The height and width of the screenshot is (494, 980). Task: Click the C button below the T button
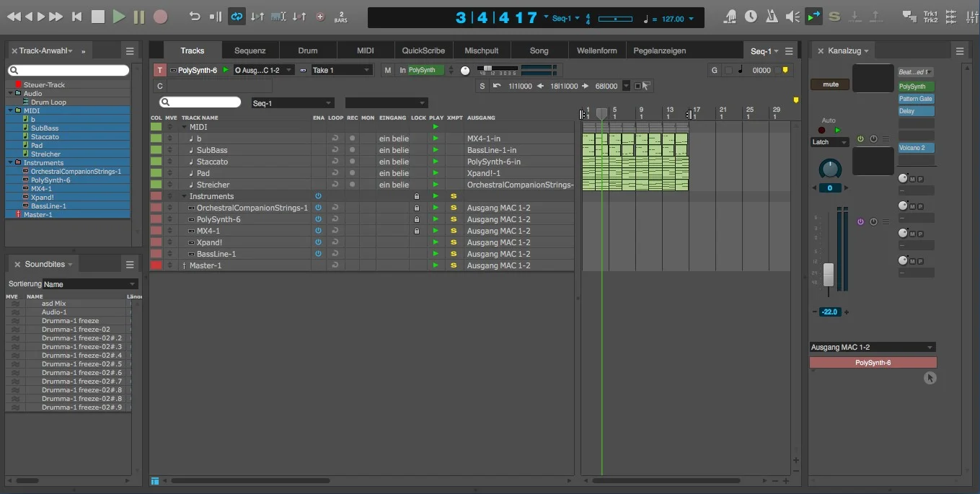pyautogui.click(x=160, y=86)
